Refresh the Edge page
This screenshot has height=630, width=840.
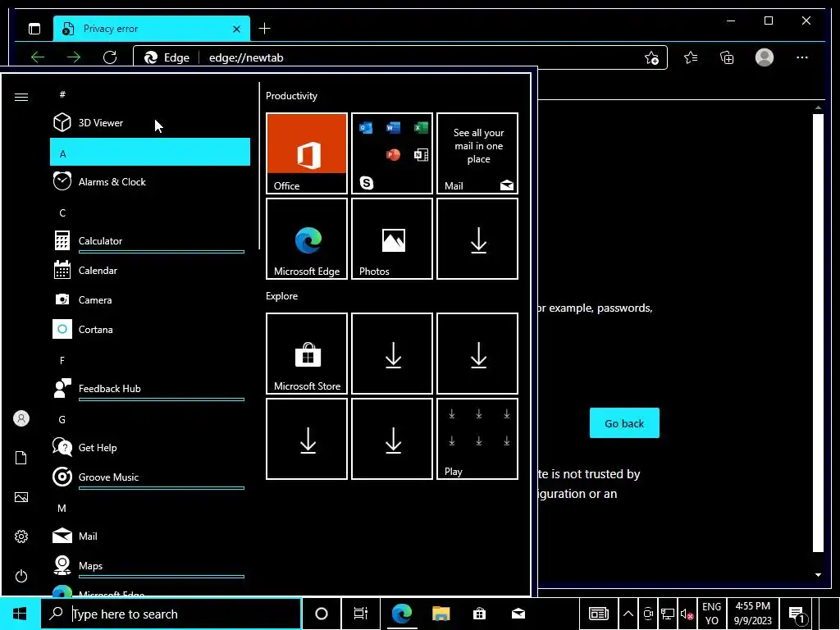tap(110, 57)
